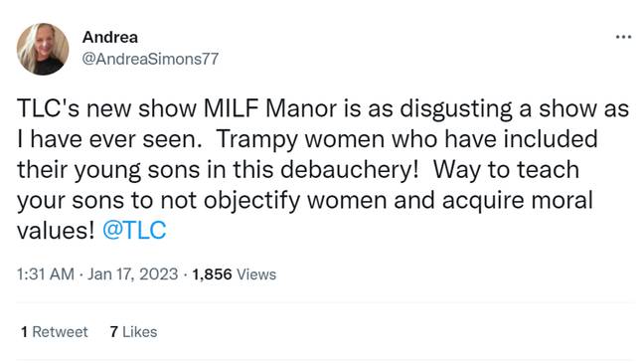
Task: Click the 1:31 AM timestamp
Action: [46, 274]
